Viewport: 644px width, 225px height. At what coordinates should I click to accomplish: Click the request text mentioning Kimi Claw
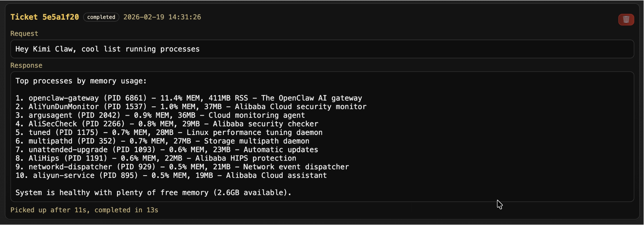click(x=107, y=49)
